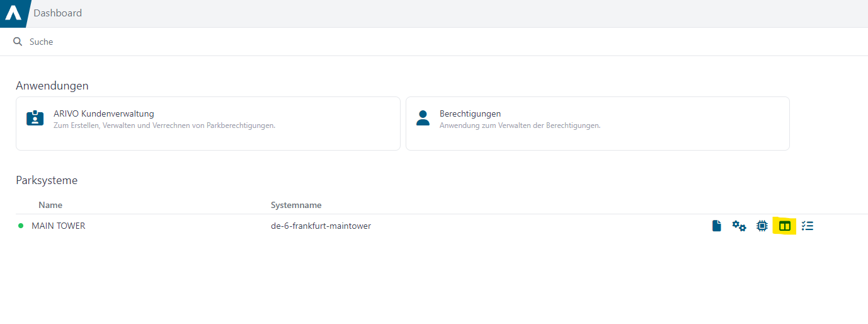Image resolution: width=868 pixels, height=324 pixels.
Task: Open the Berechtigungen application title
Action: 470,114
